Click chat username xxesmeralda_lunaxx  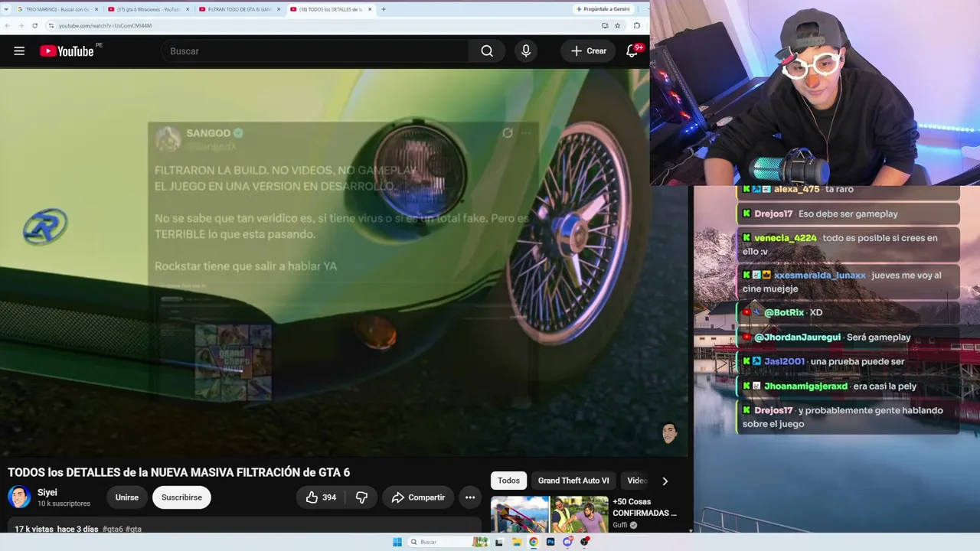click(x=820, y=275)
